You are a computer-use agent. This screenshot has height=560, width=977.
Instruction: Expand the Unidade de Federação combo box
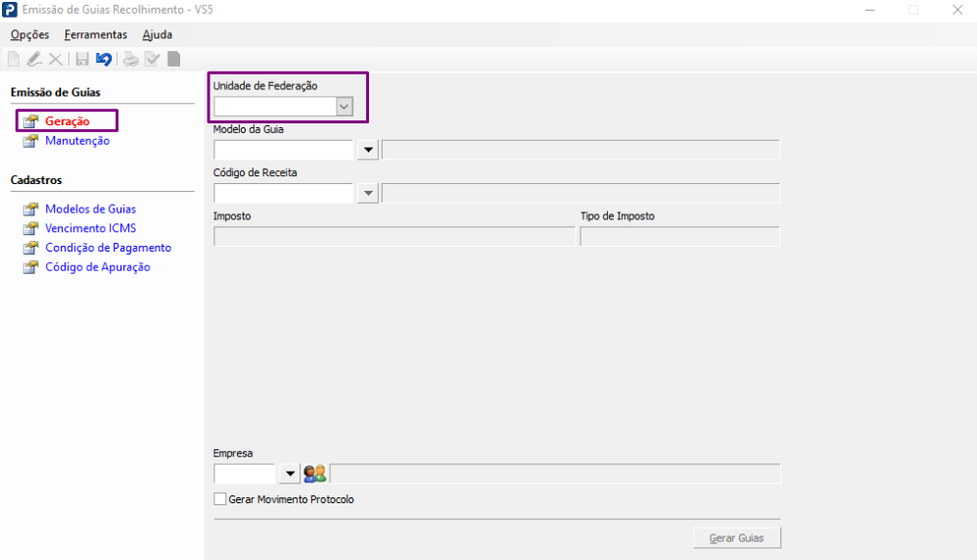(x=344, y=107)
